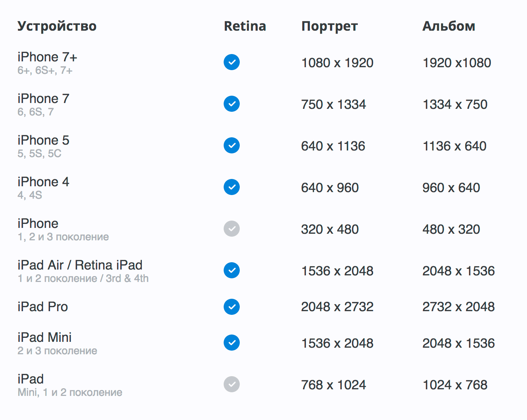This screenshot has width=527, height=420.
Task: Select the iPad Air / Retina iPad label
Action: pyautogui.click(x=80, y=265)
